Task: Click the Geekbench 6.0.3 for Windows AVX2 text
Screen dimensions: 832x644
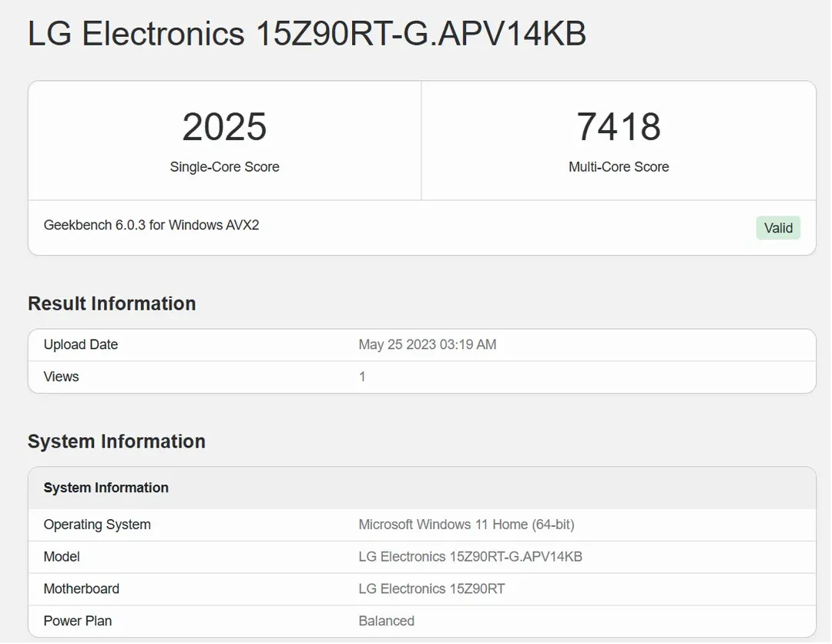Action: 152,226
